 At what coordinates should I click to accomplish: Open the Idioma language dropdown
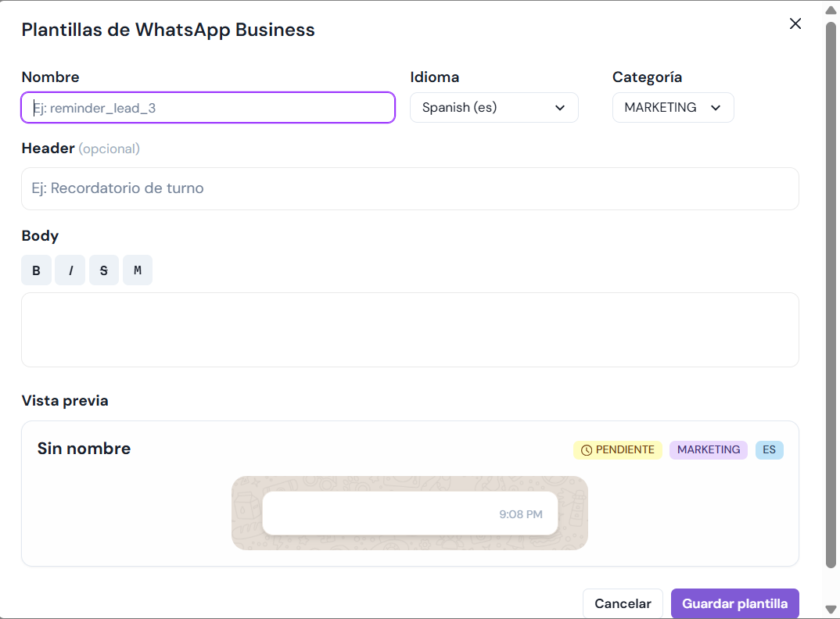[494, 108]
